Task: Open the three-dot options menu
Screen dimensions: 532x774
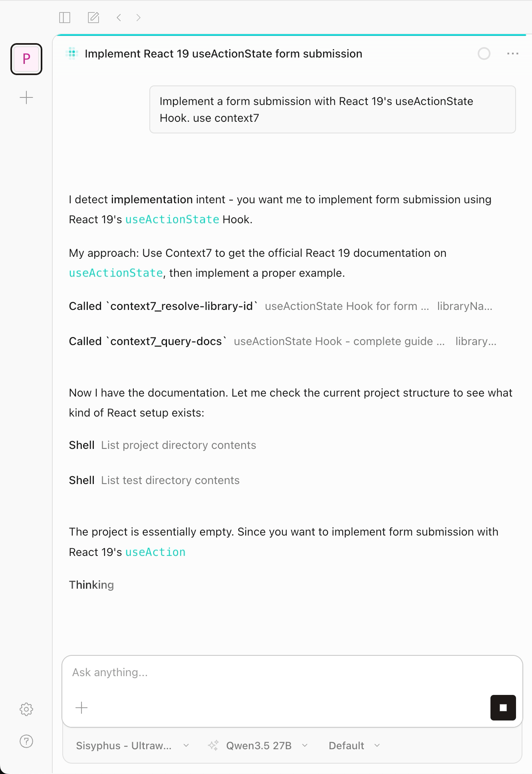Action: (x=512, y=53)
